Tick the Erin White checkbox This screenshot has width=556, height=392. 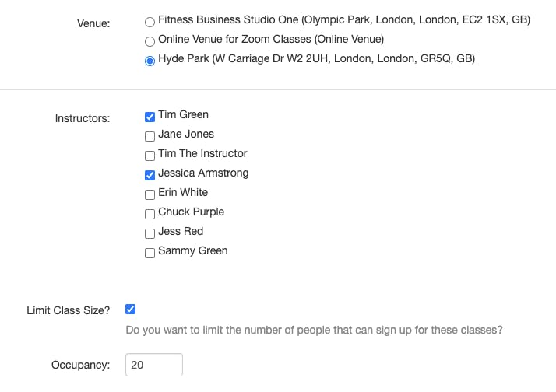tap(150, 194)
